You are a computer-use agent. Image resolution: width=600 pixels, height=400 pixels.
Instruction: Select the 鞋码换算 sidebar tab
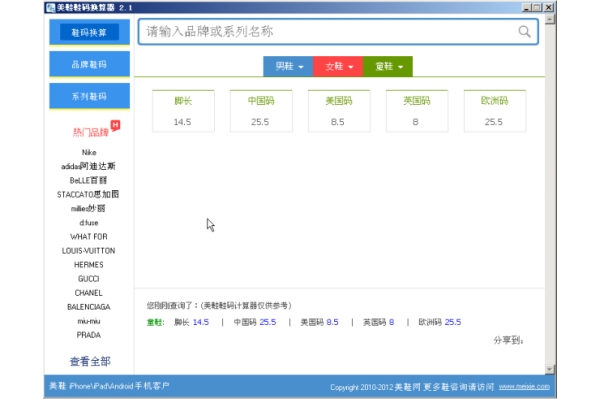(90, 33)
